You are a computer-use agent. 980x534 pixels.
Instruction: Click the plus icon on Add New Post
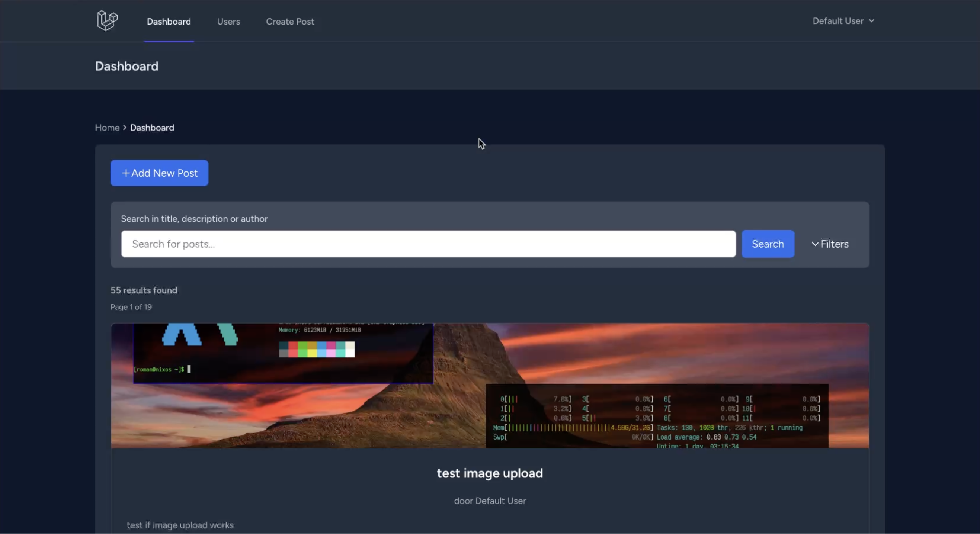(x=125, y=173)
